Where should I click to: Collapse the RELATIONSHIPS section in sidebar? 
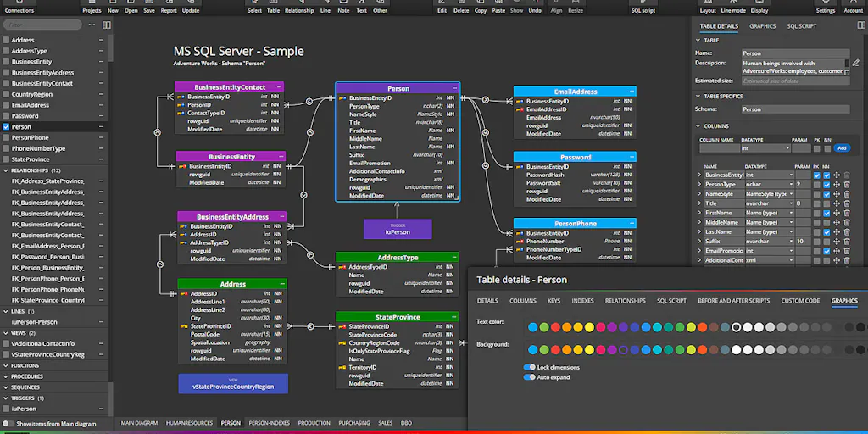(x=6, y=170)
